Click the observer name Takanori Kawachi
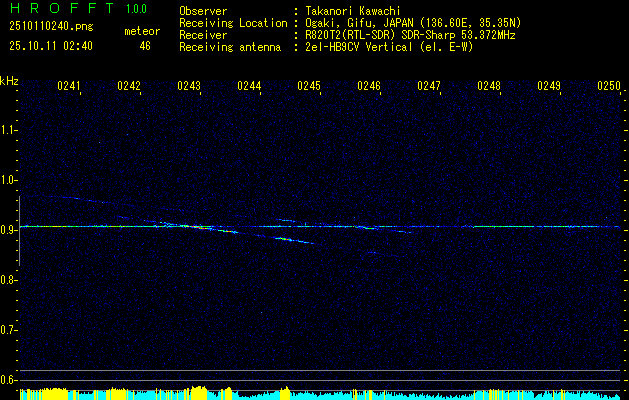This screenshot has height=400, width=629. [x=353, y=11]
